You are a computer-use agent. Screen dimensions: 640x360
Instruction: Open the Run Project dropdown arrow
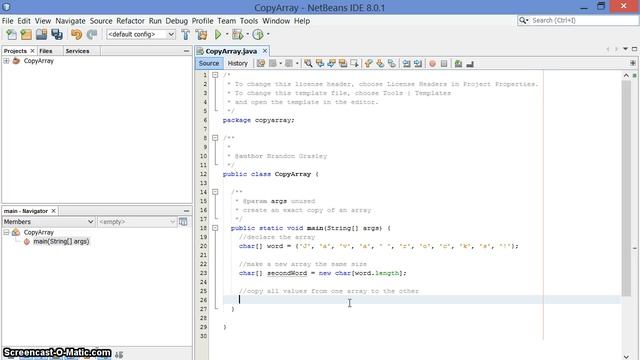tap(227, 35)
